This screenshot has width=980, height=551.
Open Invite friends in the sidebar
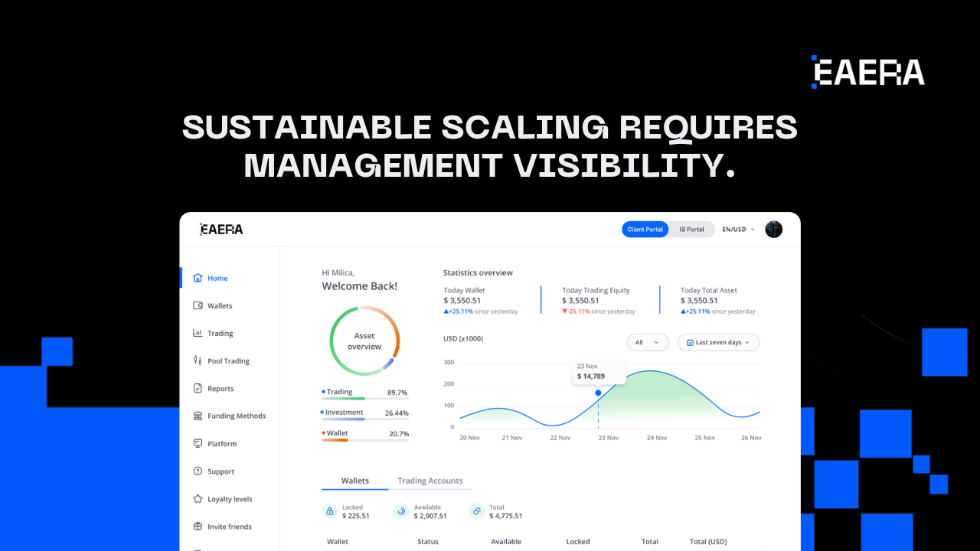click(230, 527)
